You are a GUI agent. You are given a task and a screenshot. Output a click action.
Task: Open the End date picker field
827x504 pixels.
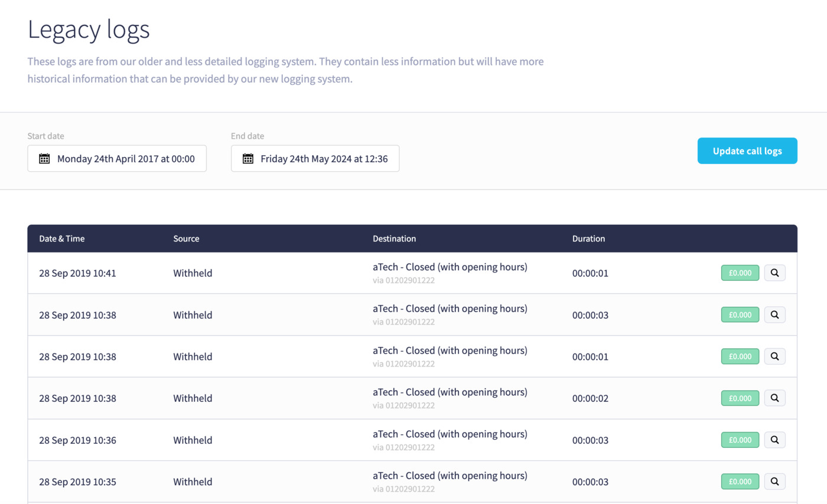tap(315, 159)
